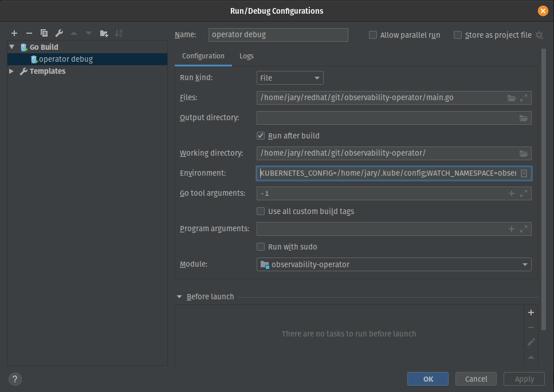Switch to the Configuration tab
The image size is (554, 392).
tap(203, 56)
